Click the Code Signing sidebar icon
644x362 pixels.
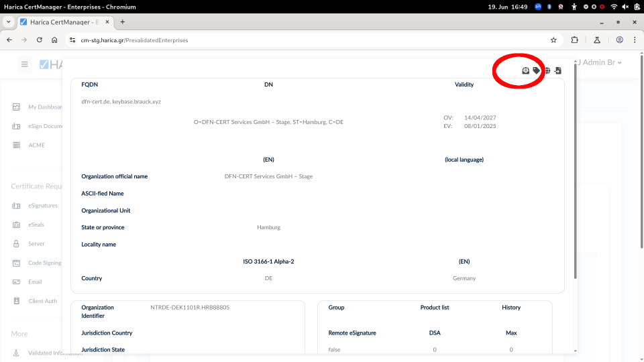(16, 263)
